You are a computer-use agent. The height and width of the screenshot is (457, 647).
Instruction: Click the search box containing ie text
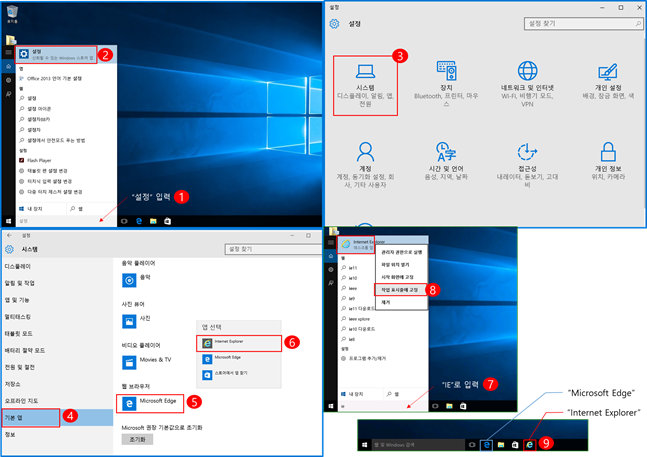(383, 406)
